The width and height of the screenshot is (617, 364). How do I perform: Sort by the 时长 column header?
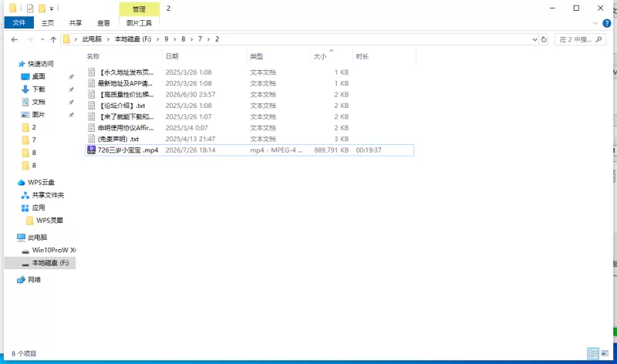[x=362, y=56]
